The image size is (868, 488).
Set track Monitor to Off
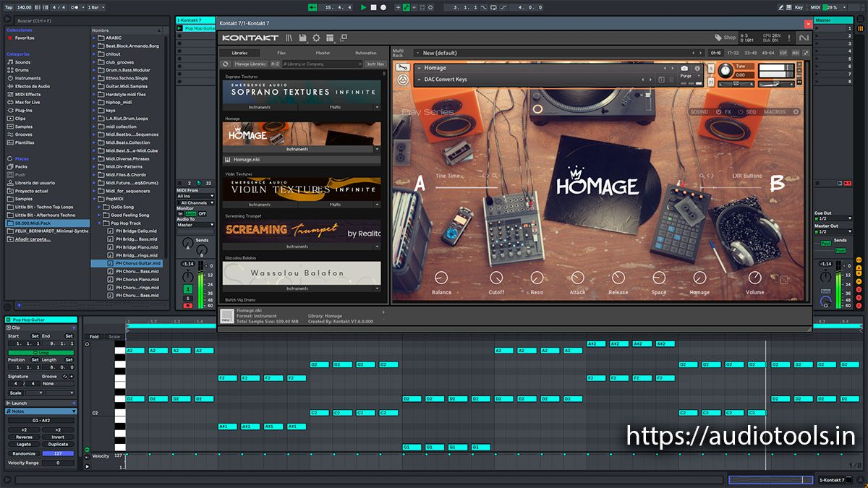(x=202, y=214)
